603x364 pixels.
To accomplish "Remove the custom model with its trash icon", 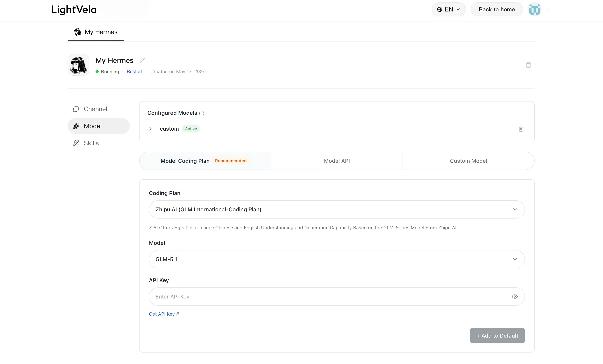I will [x=521, y=129].
